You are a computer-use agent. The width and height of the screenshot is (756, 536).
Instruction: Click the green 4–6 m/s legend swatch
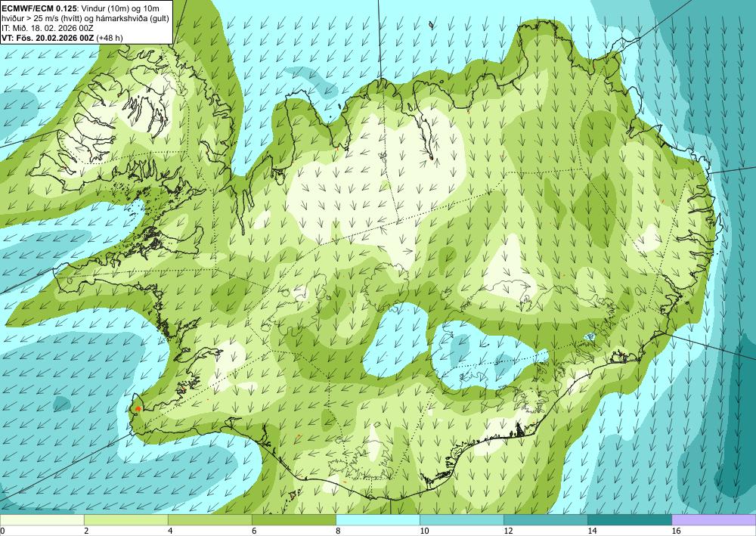click(x=209, y=519)
